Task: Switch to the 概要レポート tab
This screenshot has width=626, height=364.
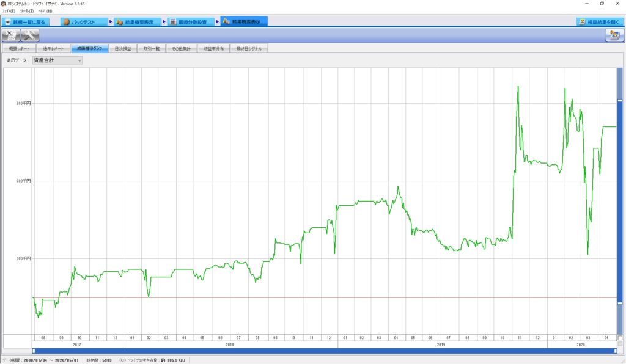Action: click(18, 48)
